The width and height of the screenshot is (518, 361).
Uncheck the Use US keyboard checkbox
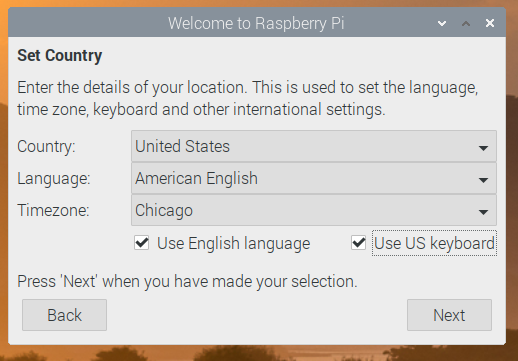[358, 242]
